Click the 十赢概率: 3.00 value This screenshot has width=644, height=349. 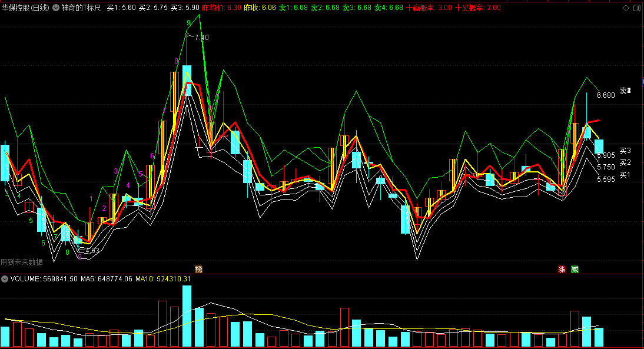coord(429,8)
